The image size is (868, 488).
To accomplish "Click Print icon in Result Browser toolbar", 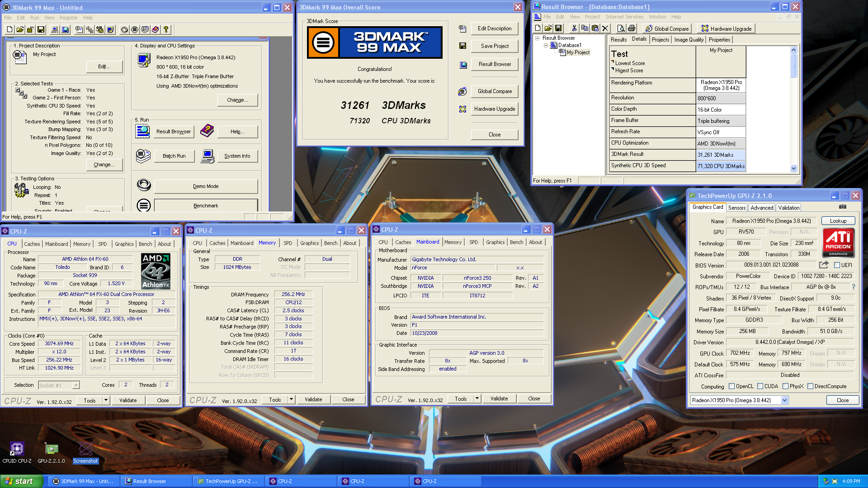I will point(632,28).
